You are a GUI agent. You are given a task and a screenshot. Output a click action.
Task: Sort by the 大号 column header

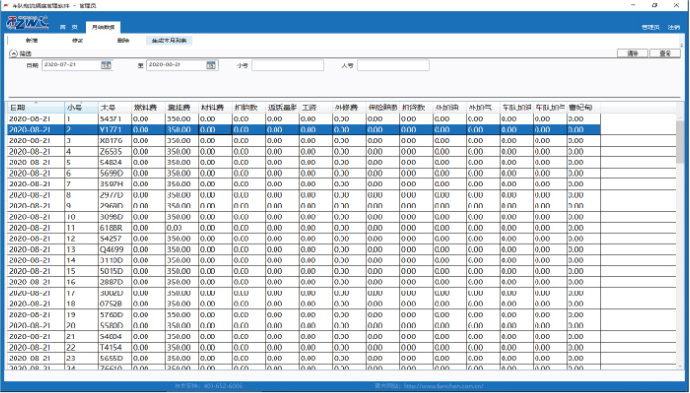(x=115, y=107)
